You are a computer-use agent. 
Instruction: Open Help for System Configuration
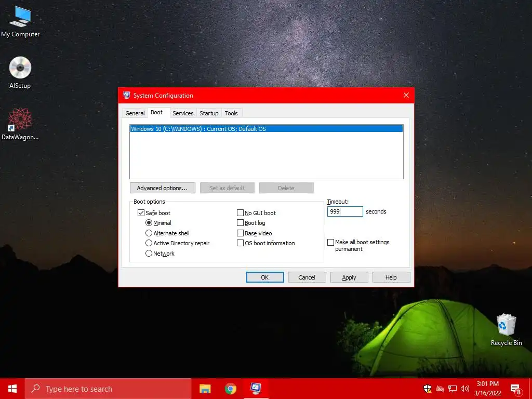(391, 277)
